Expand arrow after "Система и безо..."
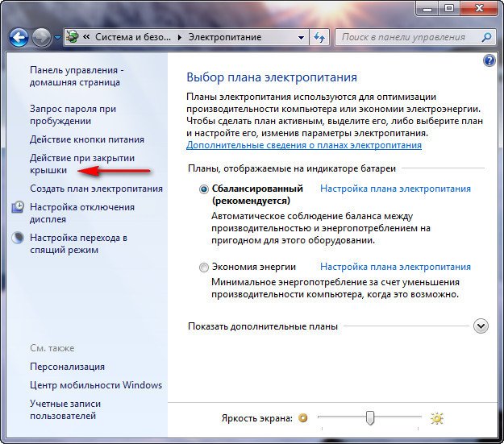Image resolution: width=504 pixels, height=444 pixels. point(179,37)
